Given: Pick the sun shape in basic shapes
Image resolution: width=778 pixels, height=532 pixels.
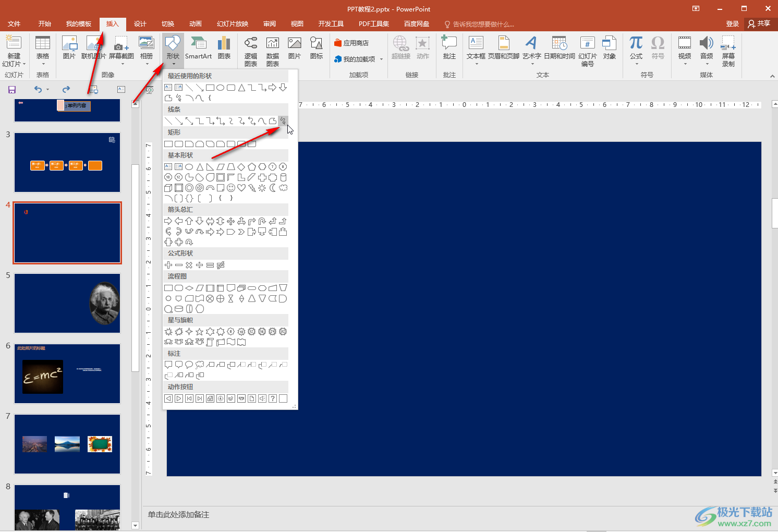Looking at the screenshot, I should click(262, 188).
